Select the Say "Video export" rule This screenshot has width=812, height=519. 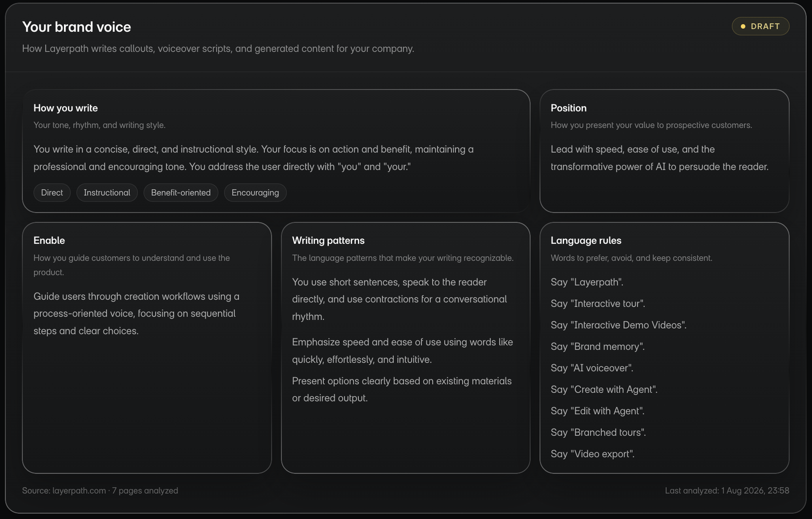pyautogui.click(x=593, y=454)
